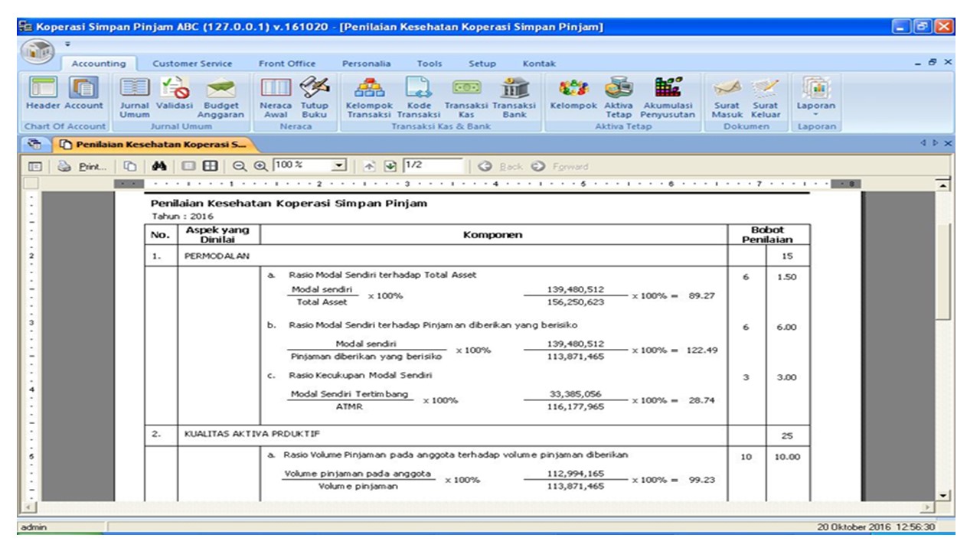
Task: Toggle the thumbnails sidebar icon
Action: point(34,166)
